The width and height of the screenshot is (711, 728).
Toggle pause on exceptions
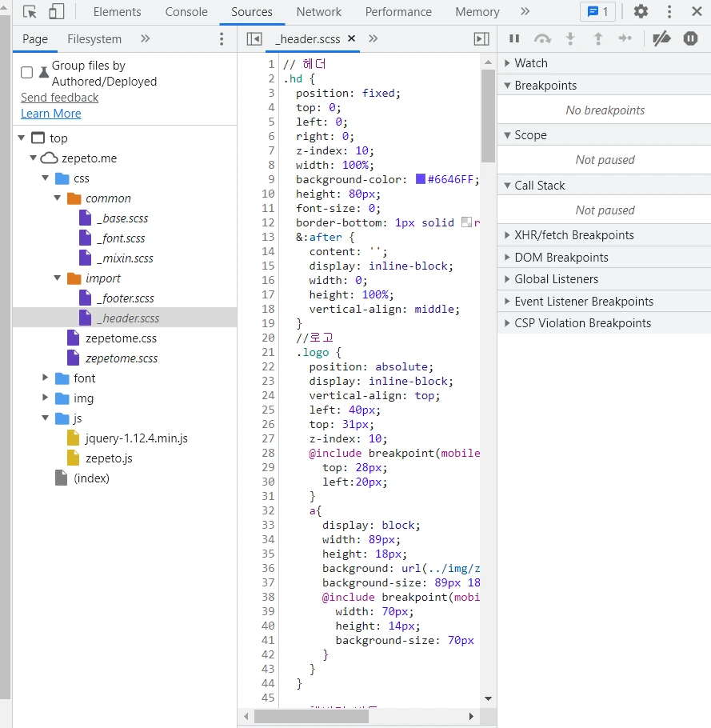[x=690, y=38]
